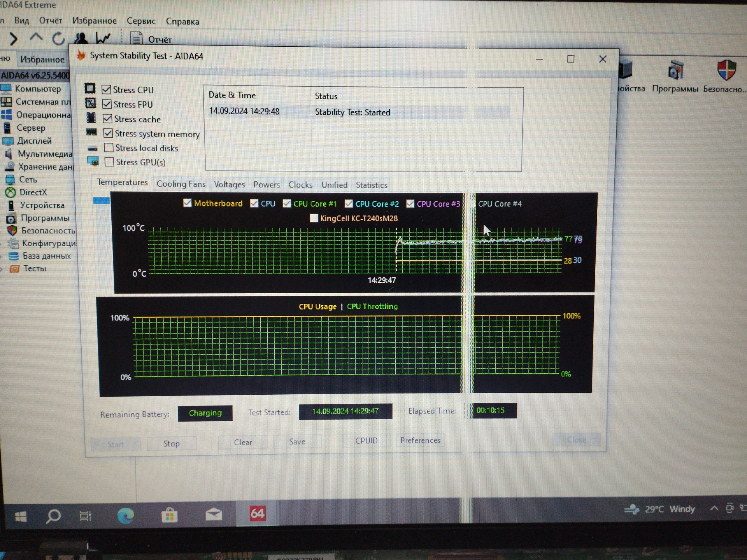The width and height of the screenshot is (747, 560).
Task: Uncheck Stress system memory checkbox
Action: pos(108,133)
